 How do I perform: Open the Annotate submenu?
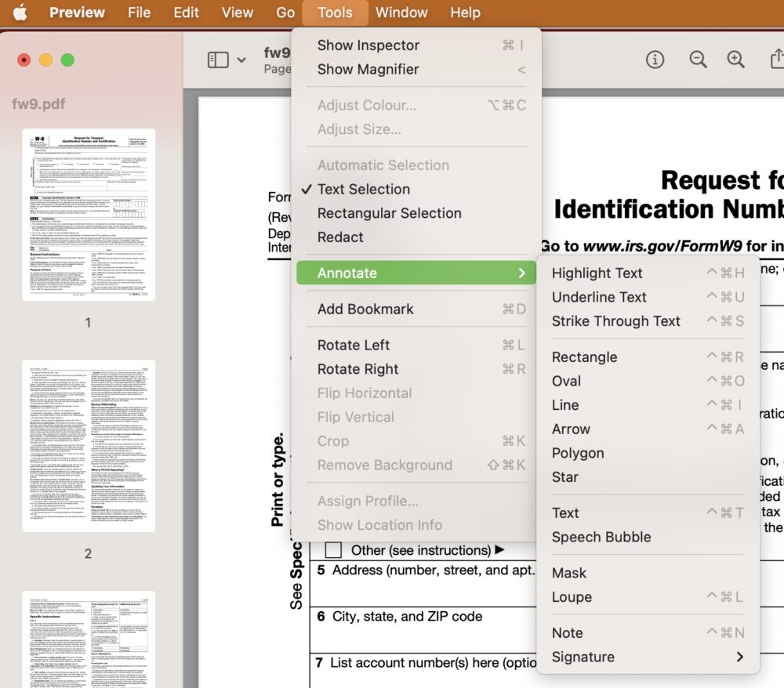pos(416,273)
